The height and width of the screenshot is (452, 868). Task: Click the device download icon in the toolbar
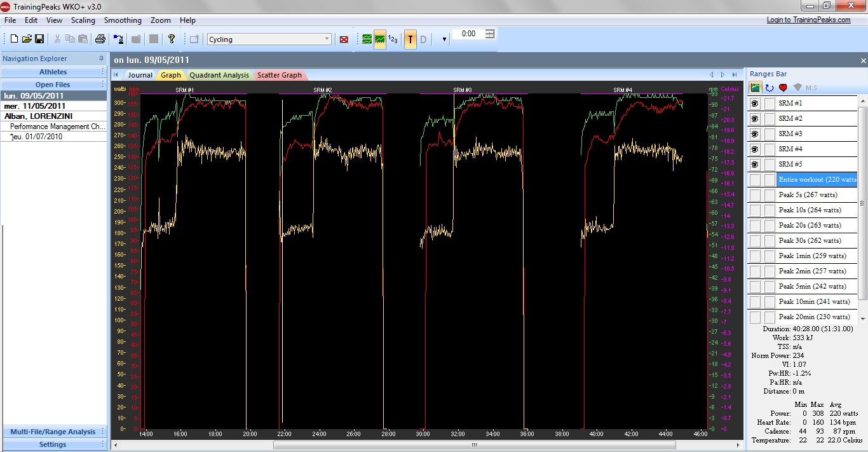119,39
